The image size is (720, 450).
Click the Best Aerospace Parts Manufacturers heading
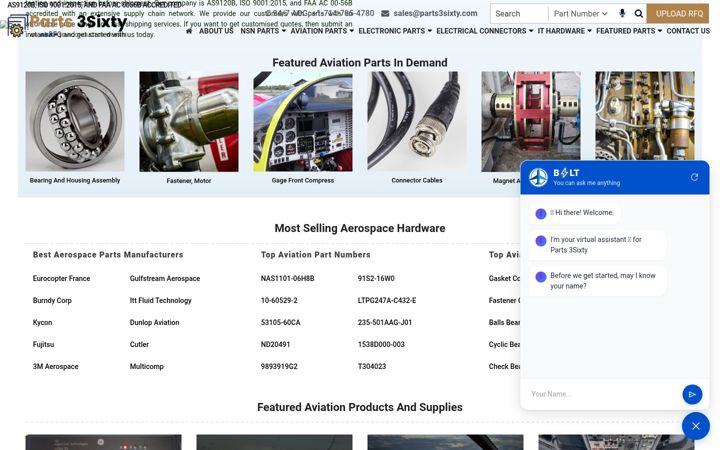coord(108,254)
